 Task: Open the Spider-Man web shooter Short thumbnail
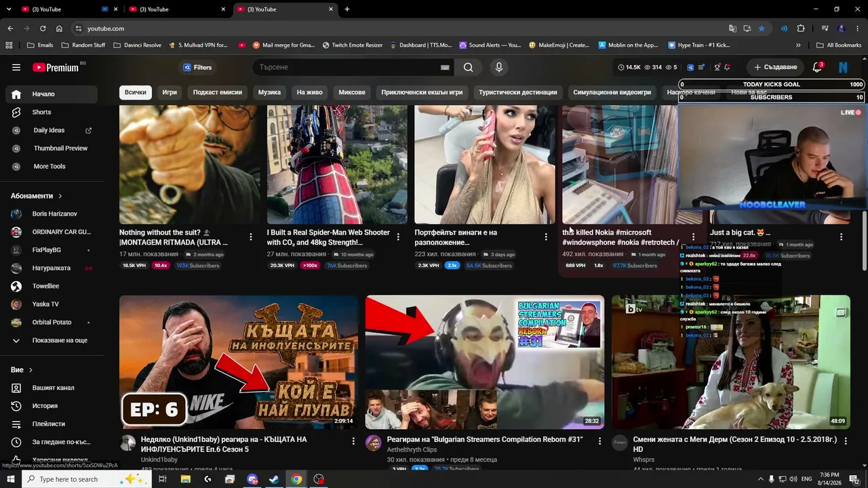337,165
